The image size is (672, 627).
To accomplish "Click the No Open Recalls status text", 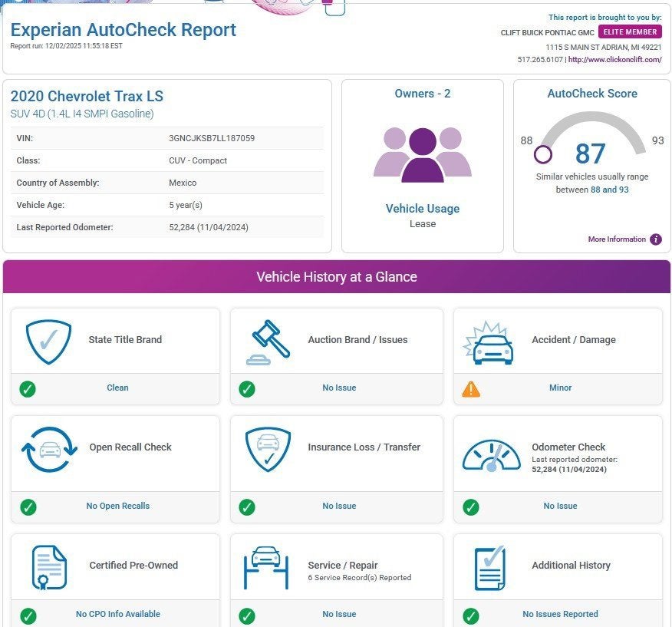I will [117, 507].
